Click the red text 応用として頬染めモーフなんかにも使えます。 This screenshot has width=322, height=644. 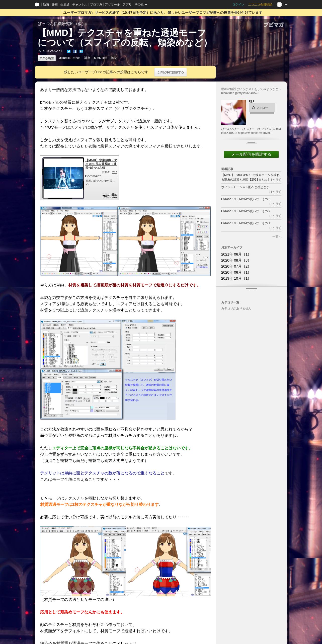point(82,612)
